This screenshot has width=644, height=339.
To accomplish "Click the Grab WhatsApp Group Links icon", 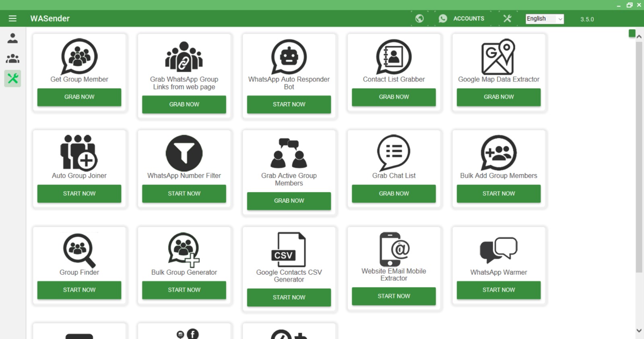I will pyautogui.click(x=184, y=57).
